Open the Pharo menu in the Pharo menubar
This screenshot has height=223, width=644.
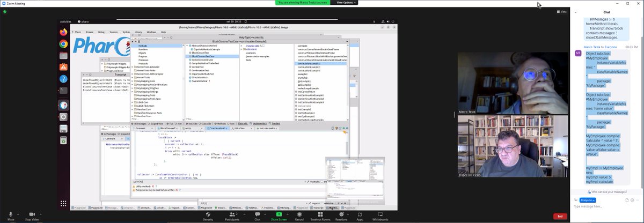point(78,32)
